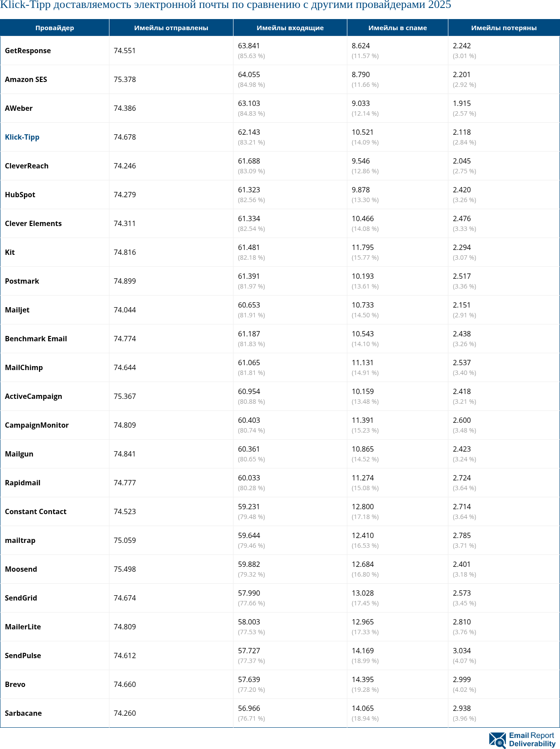560x749 pixels.
Task: Click the ActiveCampaign provider cell
Action: [54, 396]
